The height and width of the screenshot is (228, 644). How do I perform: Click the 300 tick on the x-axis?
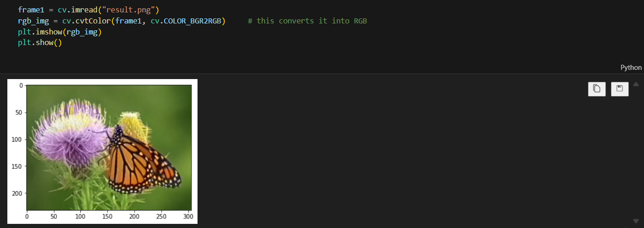(x=188, y=216)
